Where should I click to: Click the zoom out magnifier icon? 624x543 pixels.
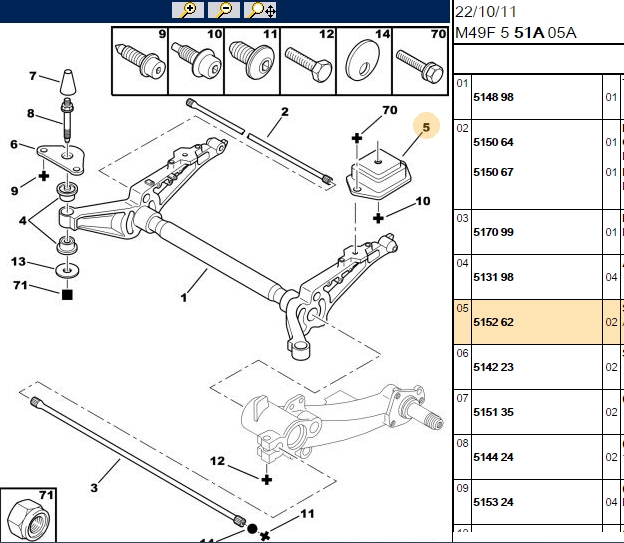(224, 10)
